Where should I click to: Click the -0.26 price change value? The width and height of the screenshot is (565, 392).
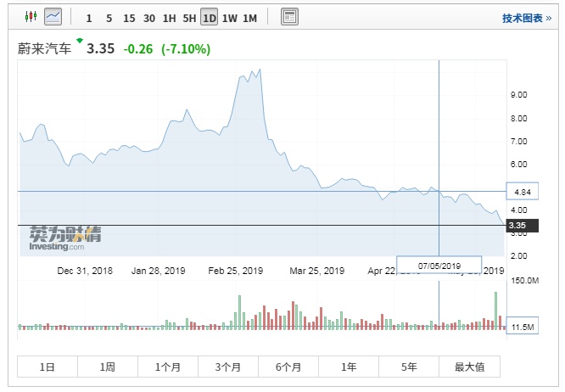pyautogui.click(x=138, y=49)
